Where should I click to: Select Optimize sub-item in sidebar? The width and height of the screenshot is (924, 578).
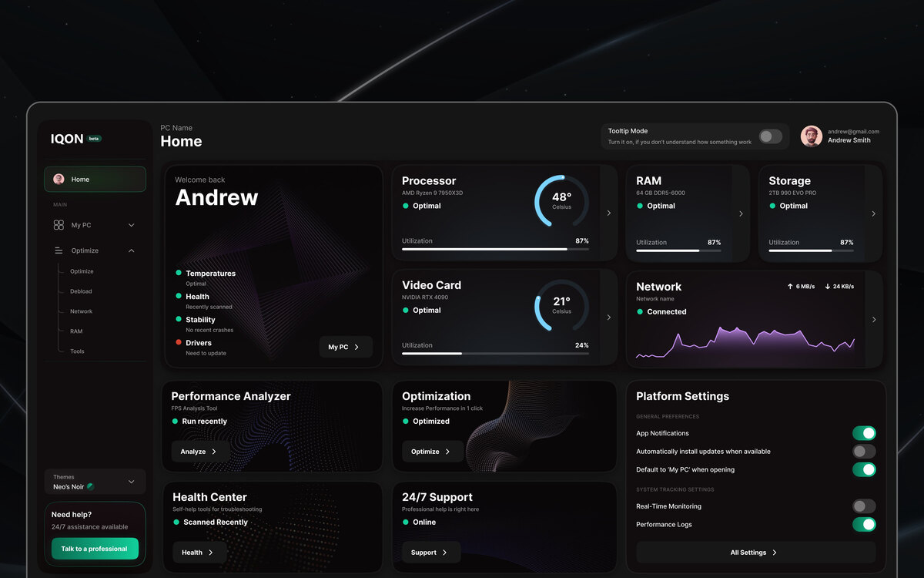pos(82,271)
